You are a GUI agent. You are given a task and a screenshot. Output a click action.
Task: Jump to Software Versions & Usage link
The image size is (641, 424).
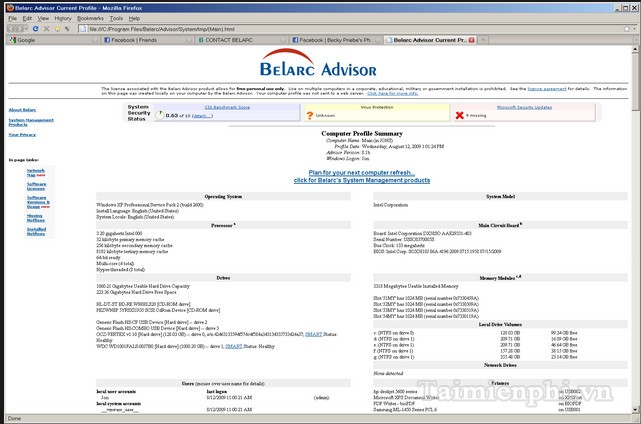point(38,202)
